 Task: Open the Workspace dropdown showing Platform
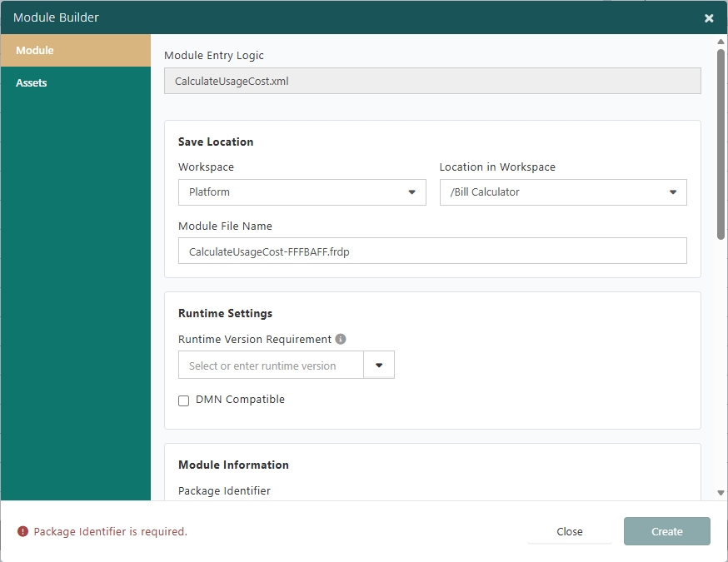[x=302, y=192]
